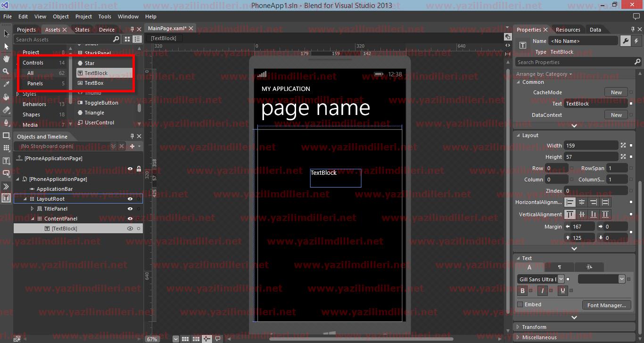This screenshot has width=644, height=343.
Task: Expand the TitlePanel tree node
Action: pos(32,209)
